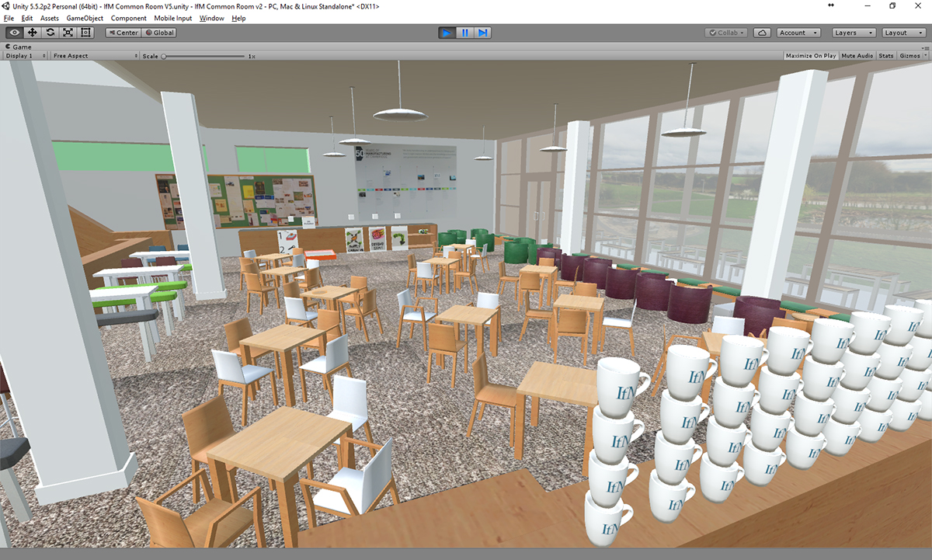The image size is (932, 560).
Task: Pause the running game
Action: click(x=464, y=33)
